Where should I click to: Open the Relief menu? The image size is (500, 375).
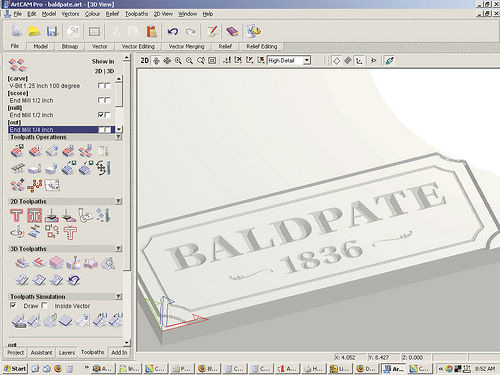[x=112, y=14]
